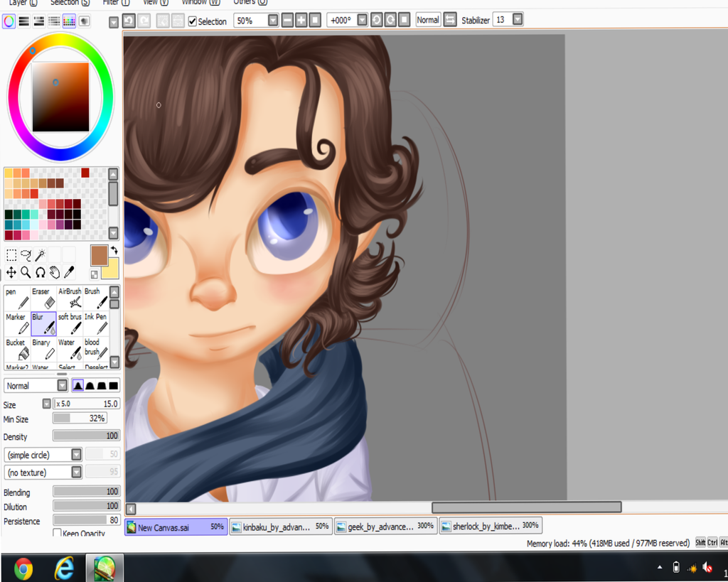Rotate the canvas view clockwise
The image size is (728, 582).
pyautogui.click(x=390, y=21)
